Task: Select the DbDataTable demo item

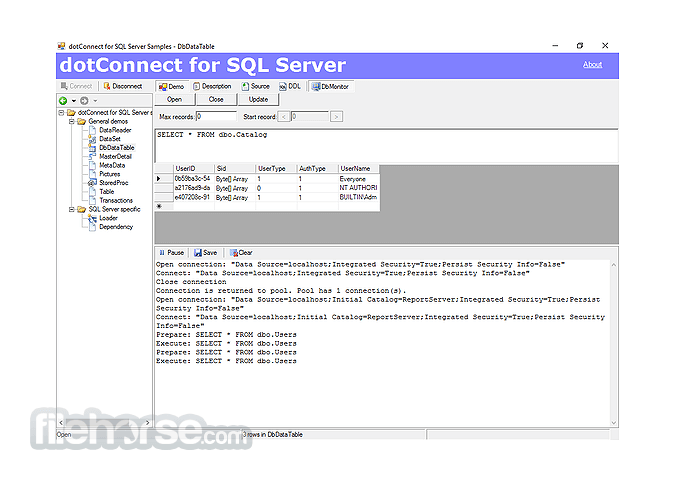Action: point(116,147)
